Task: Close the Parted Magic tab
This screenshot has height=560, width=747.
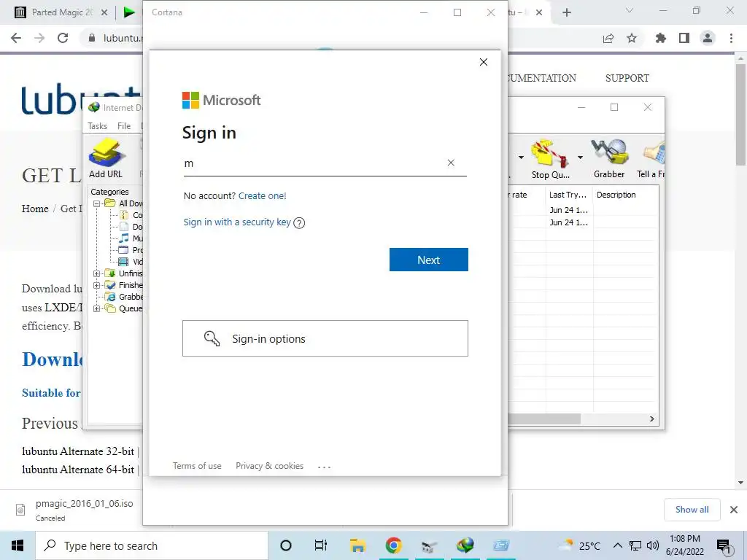Action: pyautogui.click(x=104, y=12)
